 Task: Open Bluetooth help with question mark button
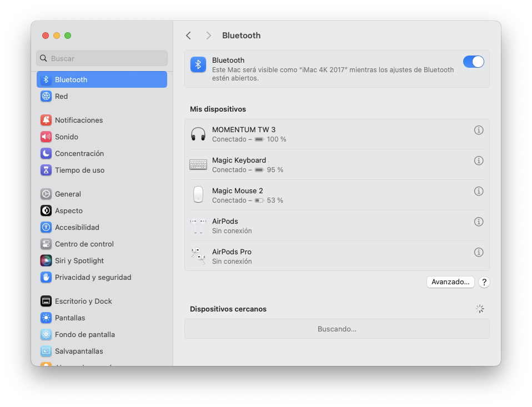[484, 282]
